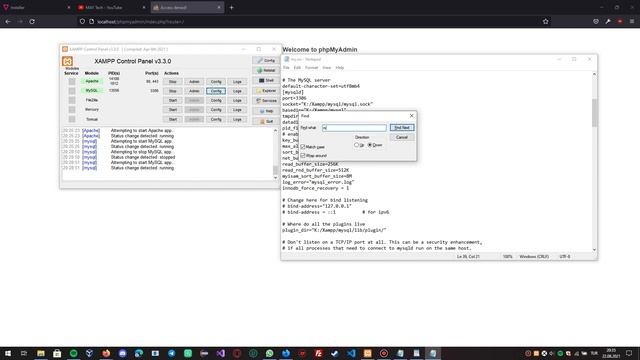Reload the browser page

tap(32, 22)
